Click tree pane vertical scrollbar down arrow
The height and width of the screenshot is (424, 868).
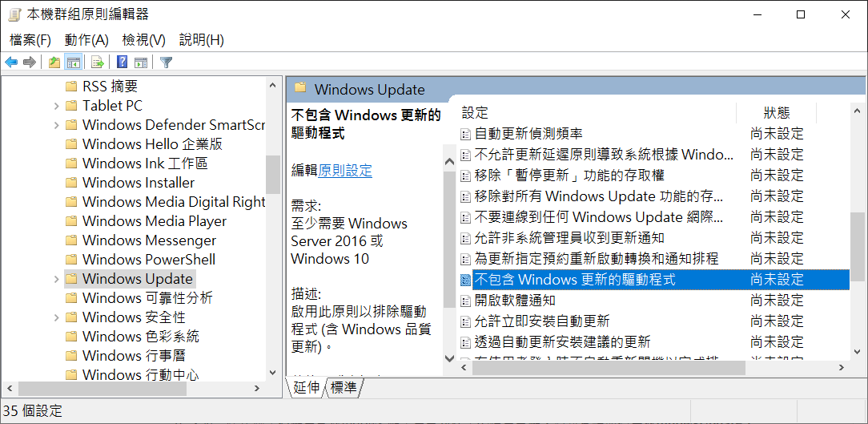(272, 373)
